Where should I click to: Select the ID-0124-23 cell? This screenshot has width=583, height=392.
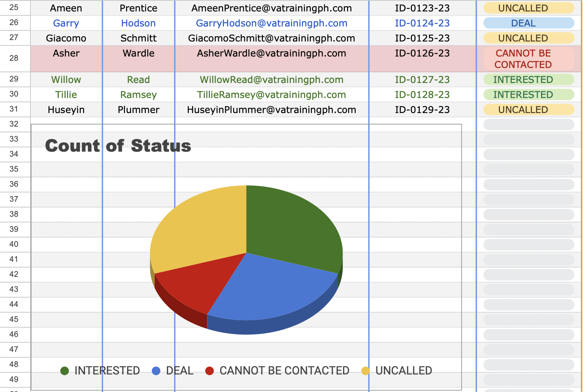click(x=423, y=23)
